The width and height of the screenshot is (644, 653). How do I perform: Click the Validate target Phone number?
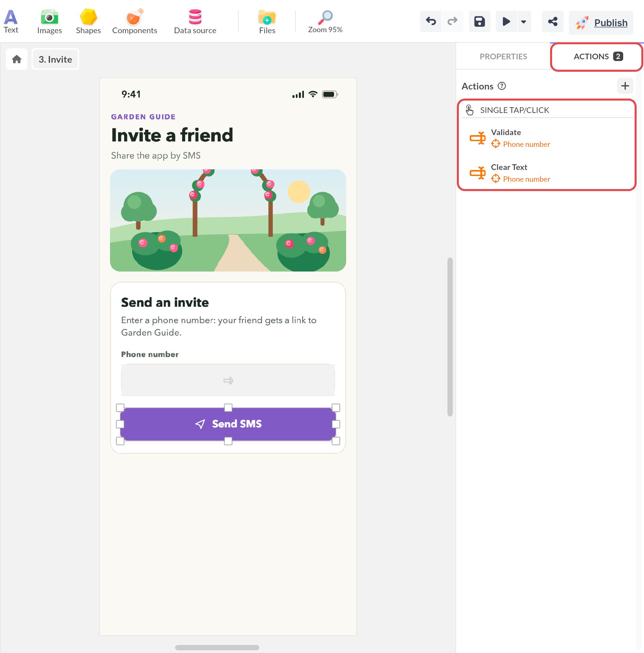pyautogui.click(x=521, y=144)
